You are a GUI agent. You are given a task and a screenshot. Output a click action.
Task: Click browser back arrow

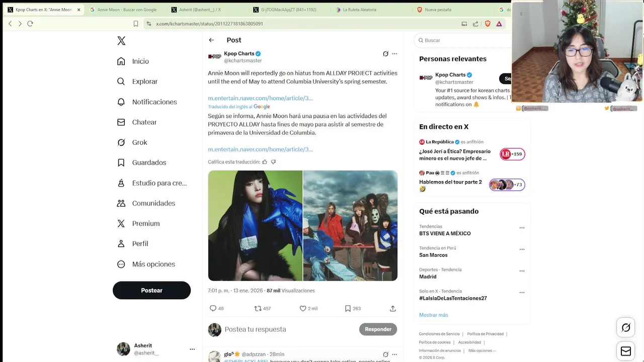pos(10,24)
